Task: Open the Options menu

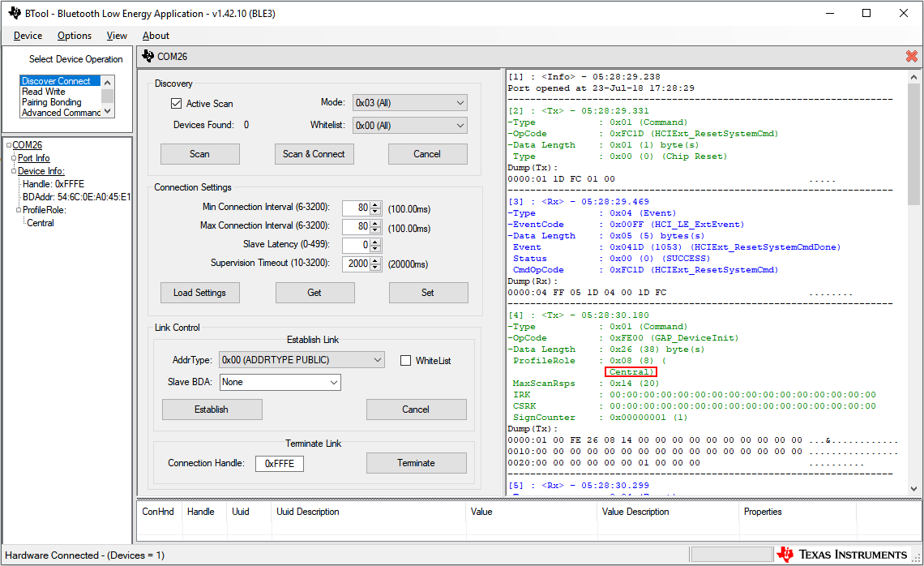Action: coord(75,36)
